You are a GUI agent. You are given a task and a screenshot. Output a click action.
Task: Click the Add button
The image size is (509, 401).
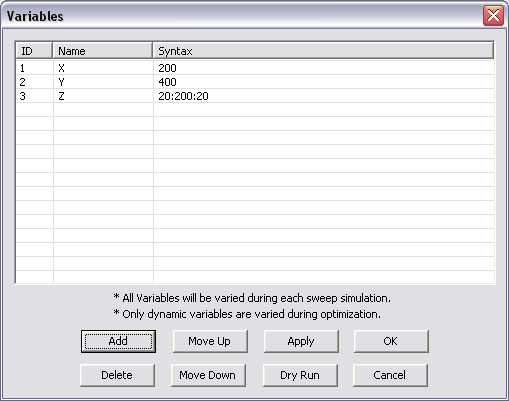pyautogui.click(x=118, y=341)
